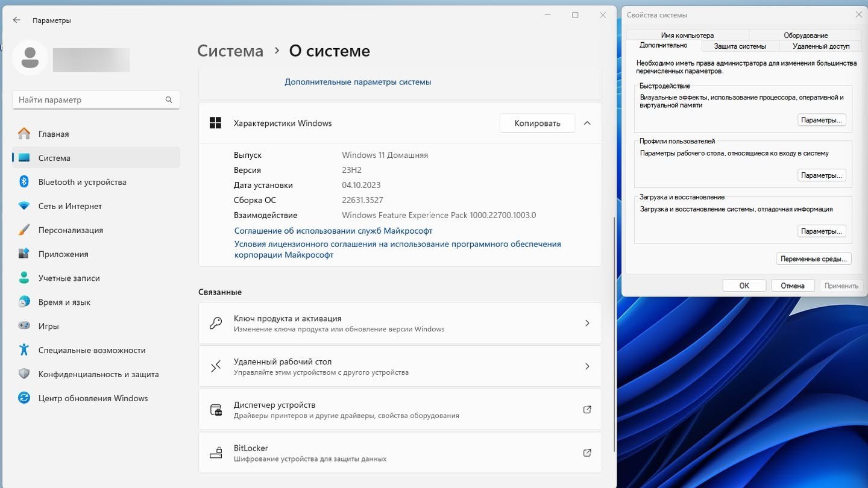
Task: Open Сеть и Интернет settings
Action: [x=96, y=206]
